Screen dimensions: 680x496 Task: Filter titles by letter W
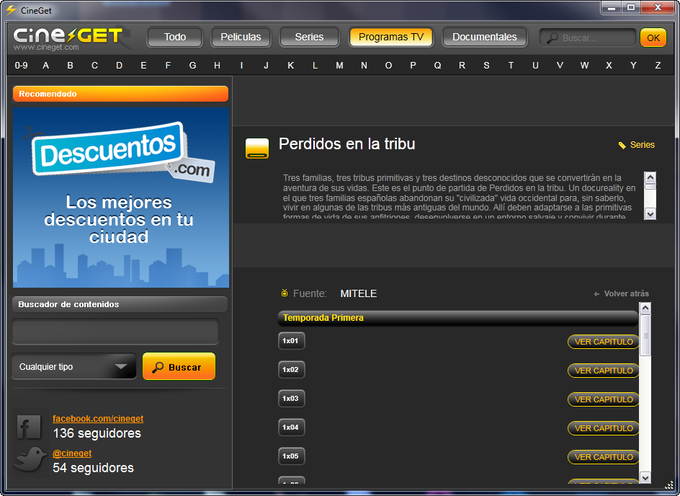[585, 65]
